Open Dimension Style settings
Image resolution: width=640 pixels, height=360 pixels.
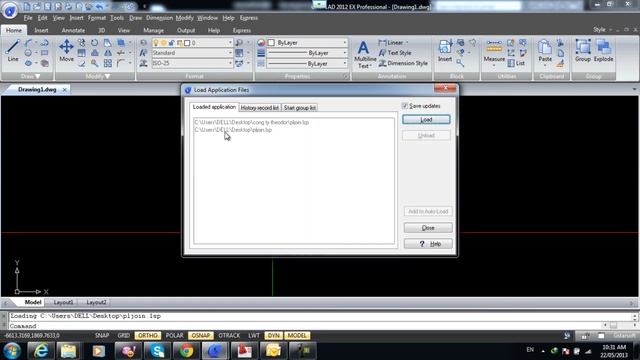coord(404,63)
